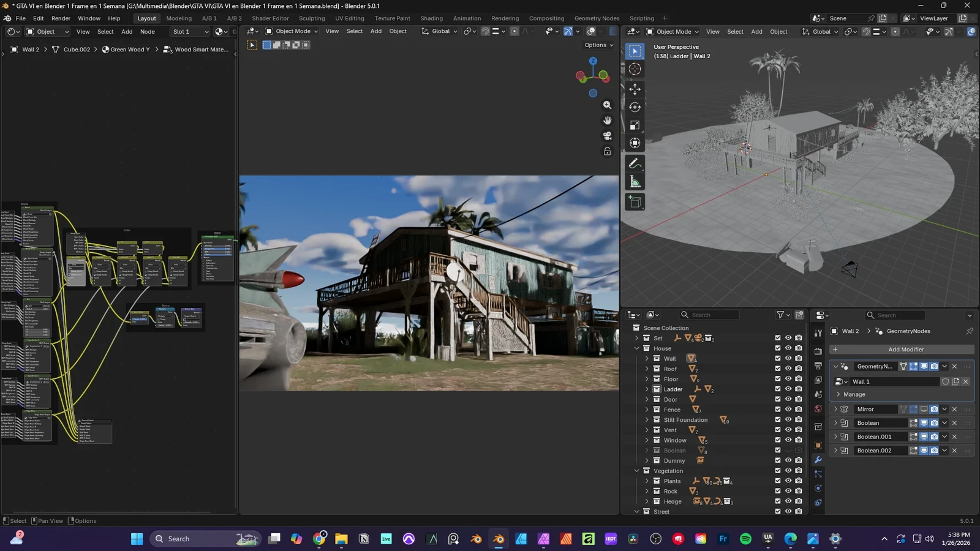Screen dimensions: 980x551
Task: Switch to the Shading workspace tab
Action: [431, 18]
